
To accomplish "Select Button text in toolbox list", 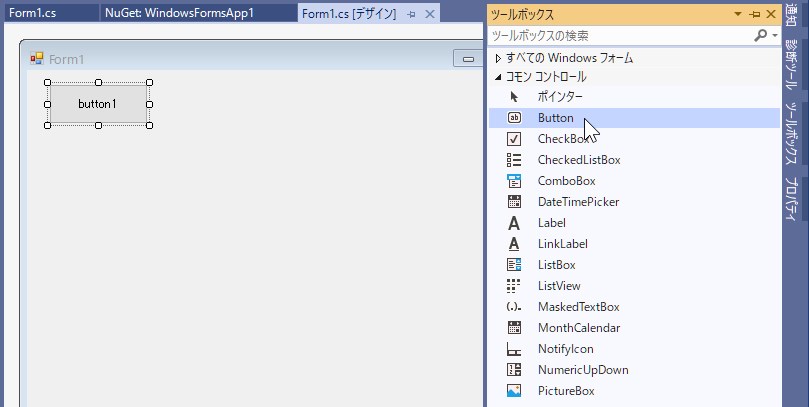I will click(x=555, y=118).
